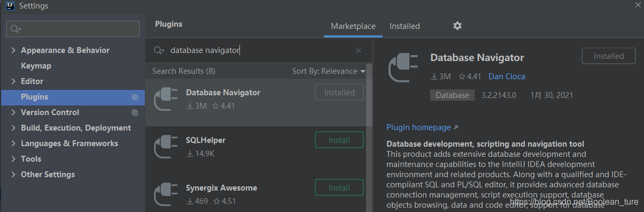Image resolution: width=644 pixels, height=212 pixels.
Task: Open the Plugin homepage link
Action: coord(422,127)
